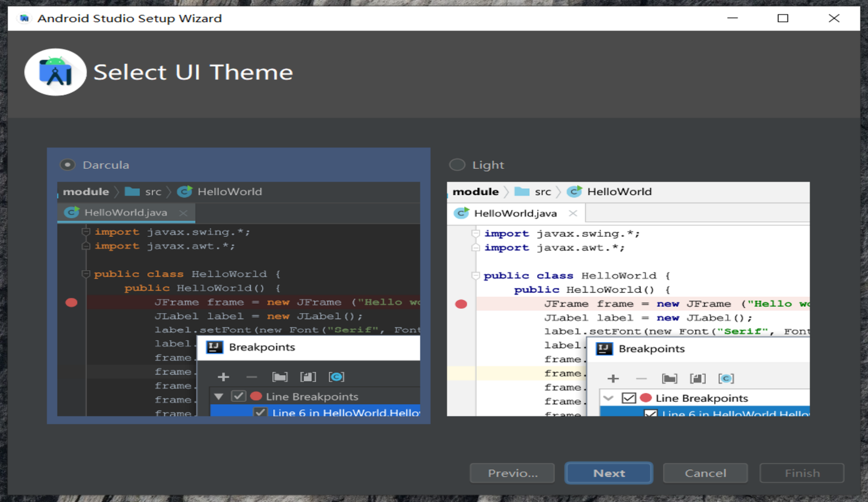Select the Light theme radio button

point(457,164)
